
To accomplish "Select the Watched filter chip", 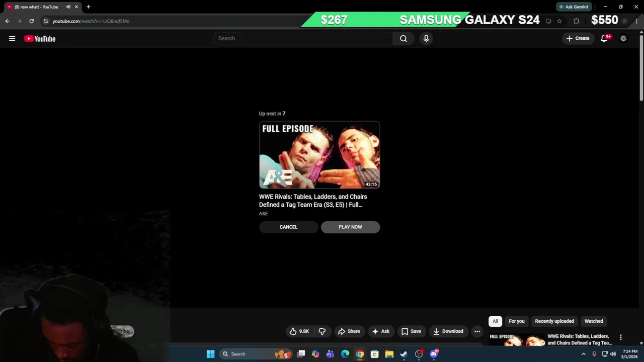I will [594, 321].
